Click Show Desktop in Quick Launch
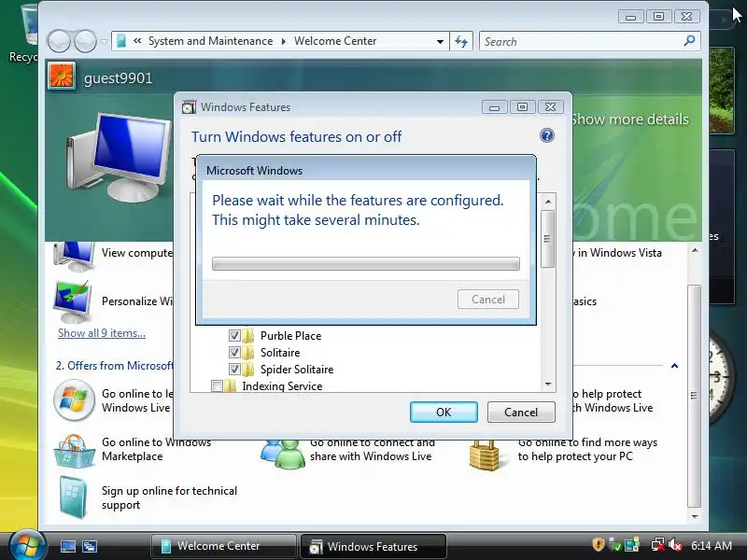747x560 pixels. click(67, 546)
